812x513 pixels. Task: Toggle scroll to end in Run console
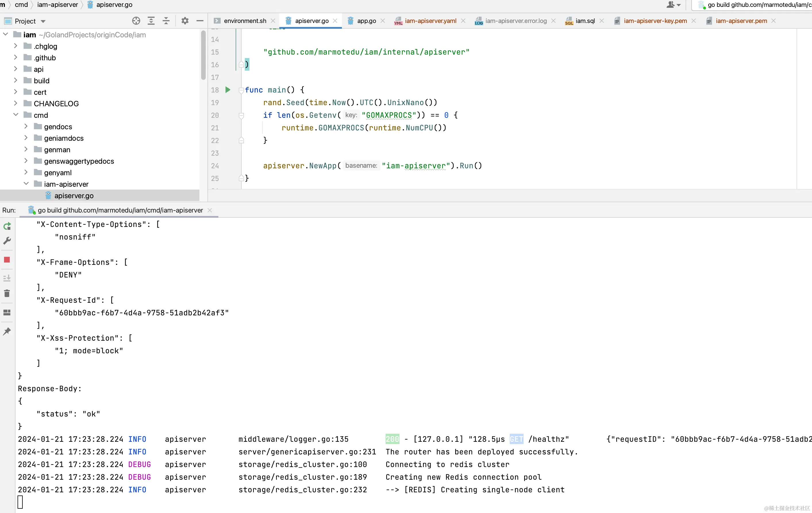coord(7,278)
